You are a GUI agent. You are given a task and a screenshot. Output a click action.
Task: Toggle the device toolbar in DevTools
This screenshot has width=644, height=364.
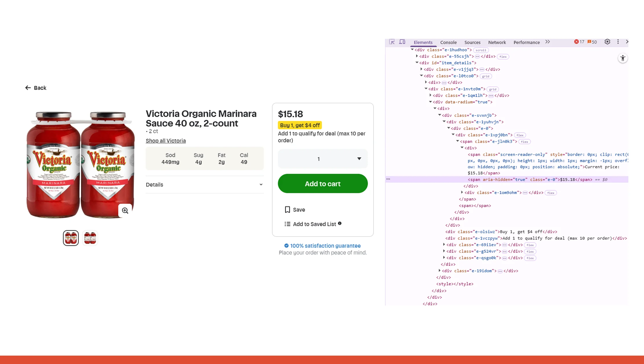(402, 42)
